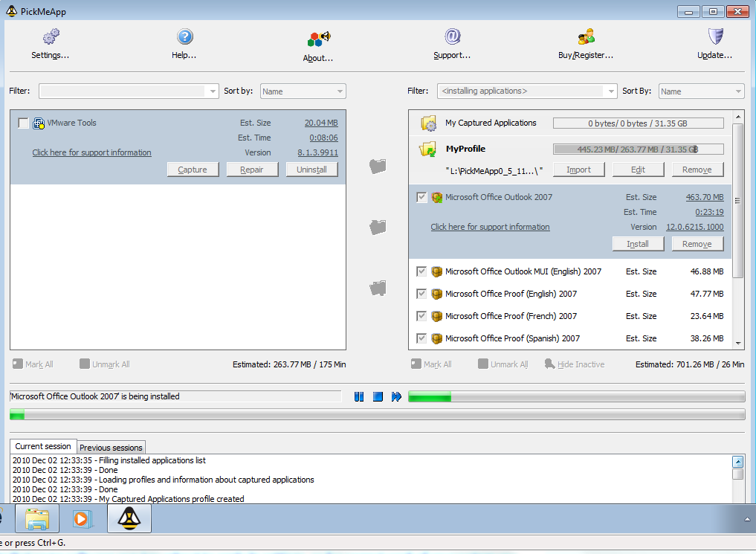This screenshot has height=554, width=756.
Task: Open Settings via the gears icon
Action: 51,36
